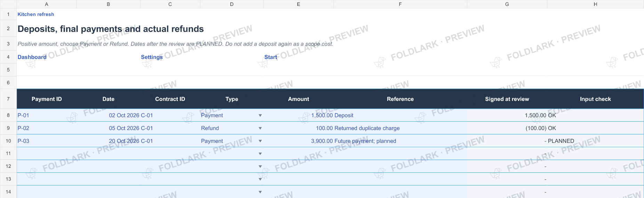Click the Input check heading

coord(595,99)
